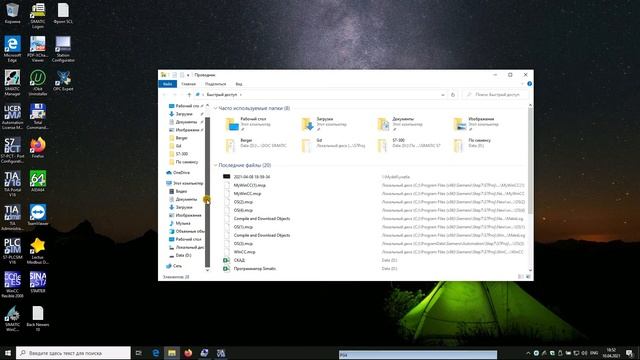The image size is (640, 360).
Task: Open Edge from the taskbar
Action: (x=156, y=353)
